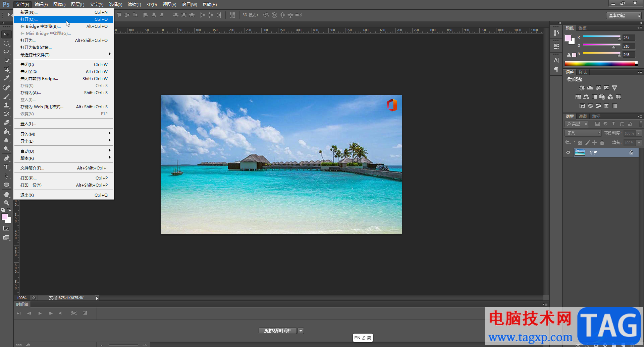Open the History panel icon
The height and width of the screenshot is (347, 644).
point(556,33)
